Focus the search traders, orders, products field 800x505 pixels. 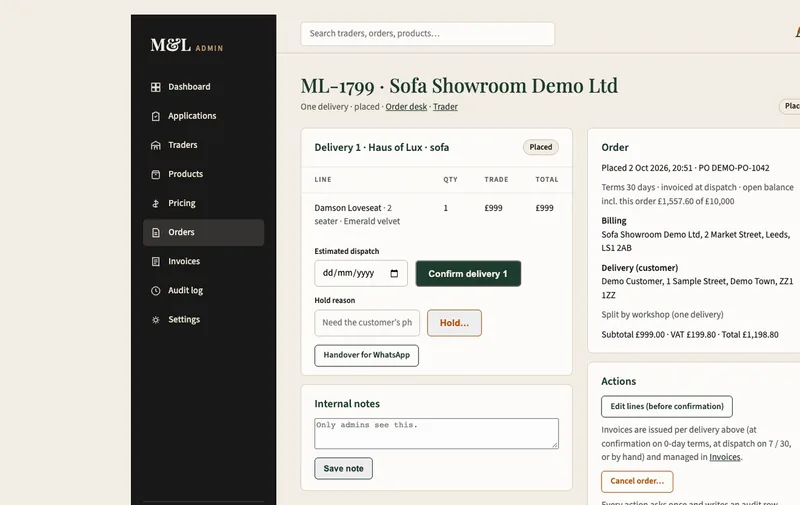(x=428, y=34)
